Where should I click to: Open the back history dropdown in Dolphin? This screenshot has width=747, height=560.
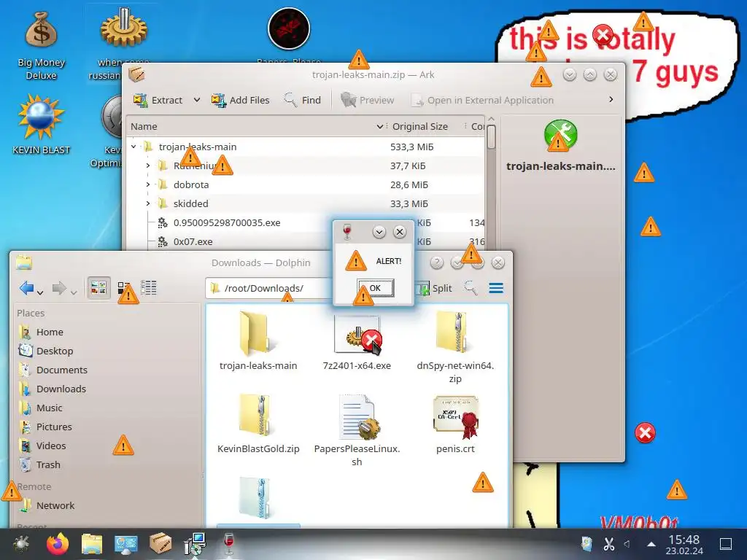coord(40,292)
